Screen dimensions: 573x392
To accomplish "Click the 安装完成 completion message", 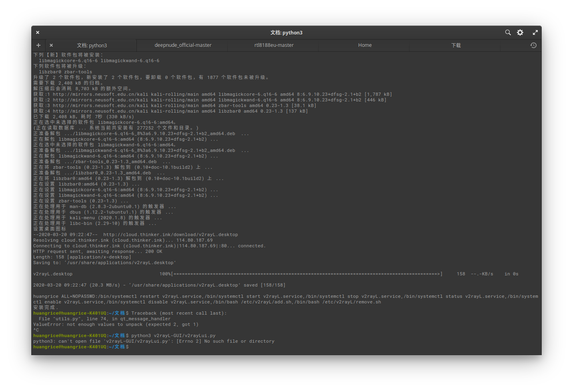I will point(44,307).
